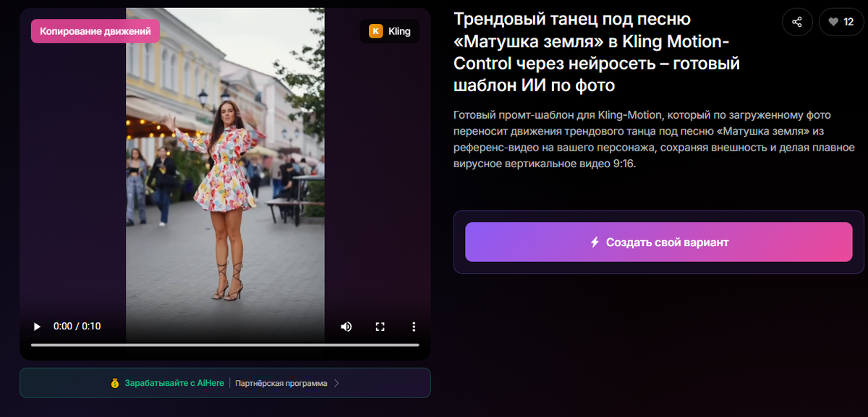Mute the video sound
Viewport: 868px width, 417px height.
click(346, 327)
